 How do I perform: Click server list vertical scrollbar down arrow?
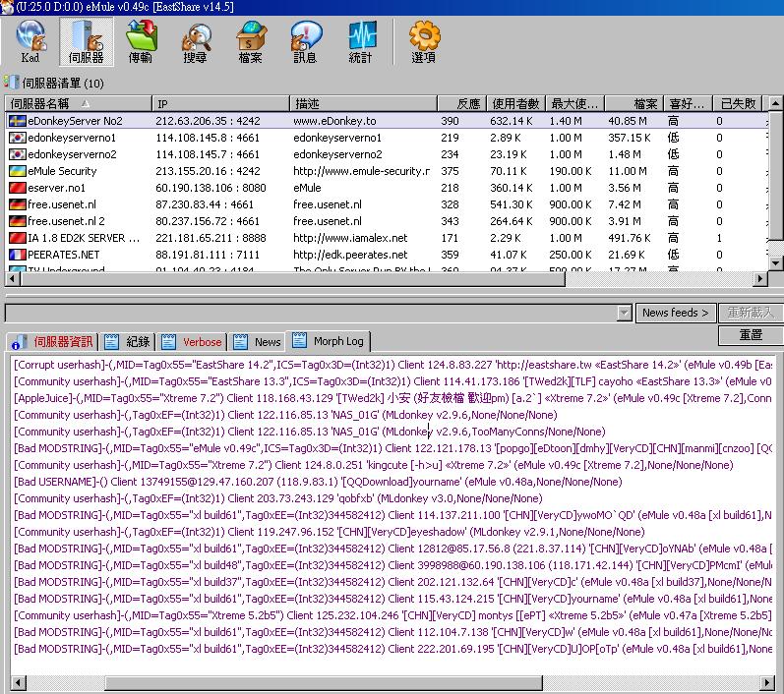(x=775, y=262)
